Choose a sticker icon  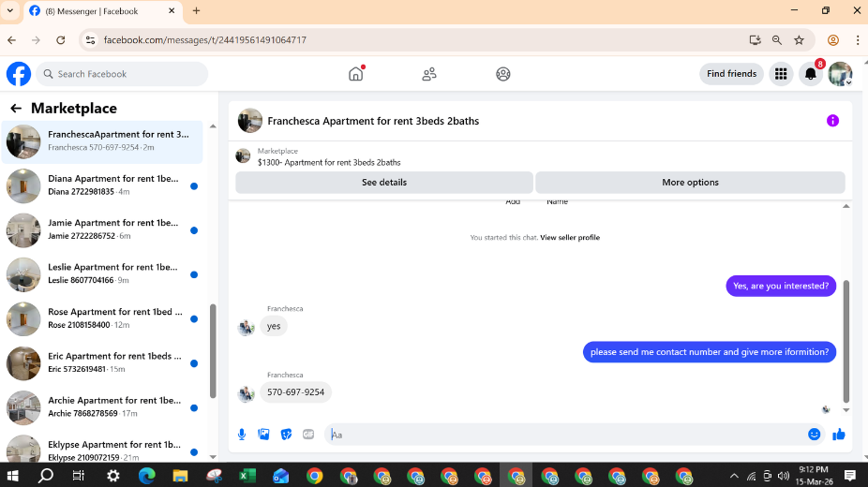pos(286,435)
